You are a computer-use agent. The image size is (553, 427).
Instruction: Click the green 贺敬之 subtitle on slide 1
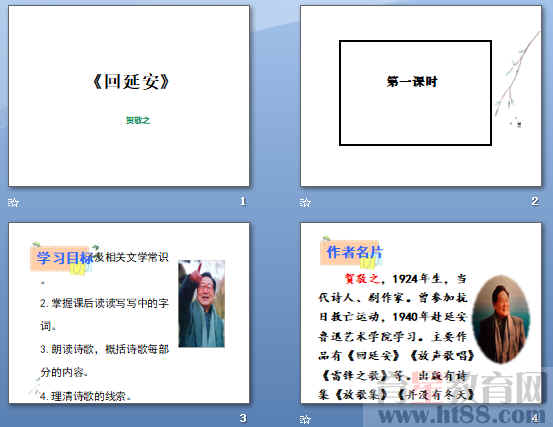coord(138,120)
